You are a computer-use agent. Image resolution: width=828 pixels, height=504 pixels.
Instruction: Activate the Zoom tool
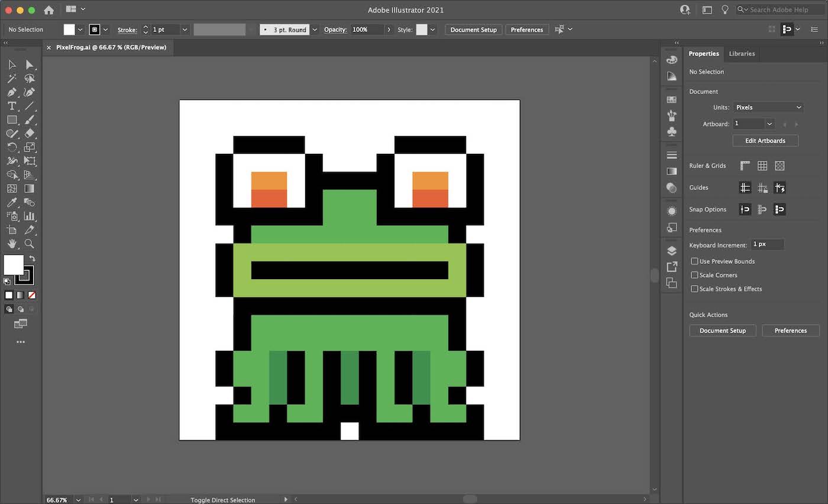coord(30,243)
